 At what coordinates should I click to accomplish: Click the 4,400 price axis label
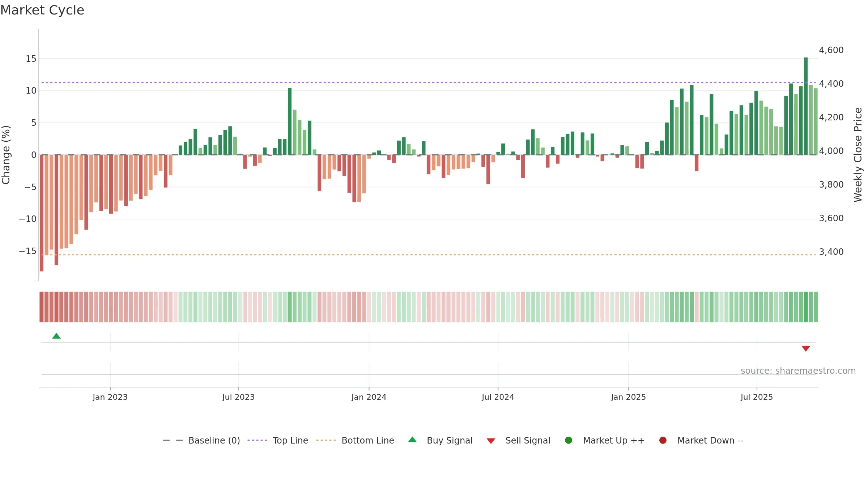click(x=831, y=84)
